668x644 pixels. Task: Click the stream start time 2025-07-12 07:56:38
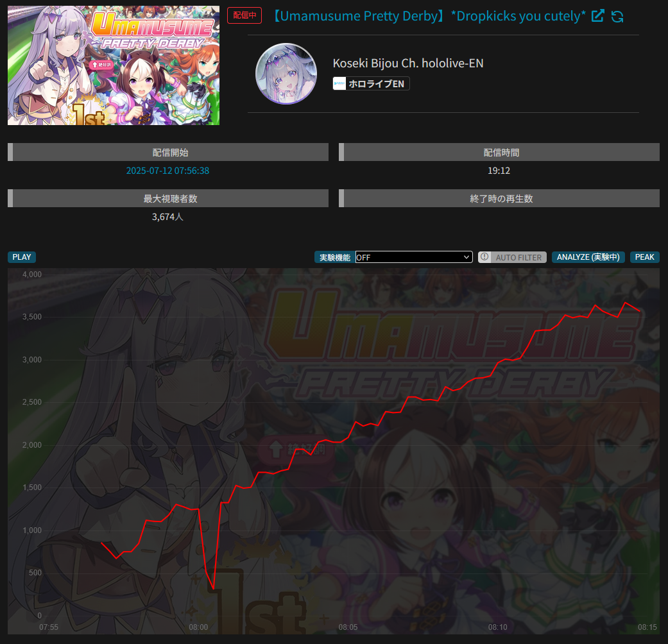coord(167,171)
